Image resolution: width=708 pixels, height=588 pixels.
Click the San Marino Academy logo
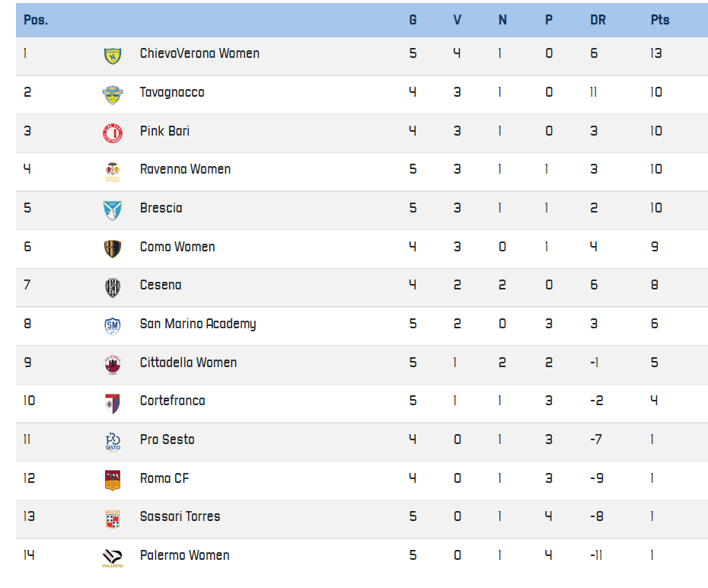click(x=112, y=325)
